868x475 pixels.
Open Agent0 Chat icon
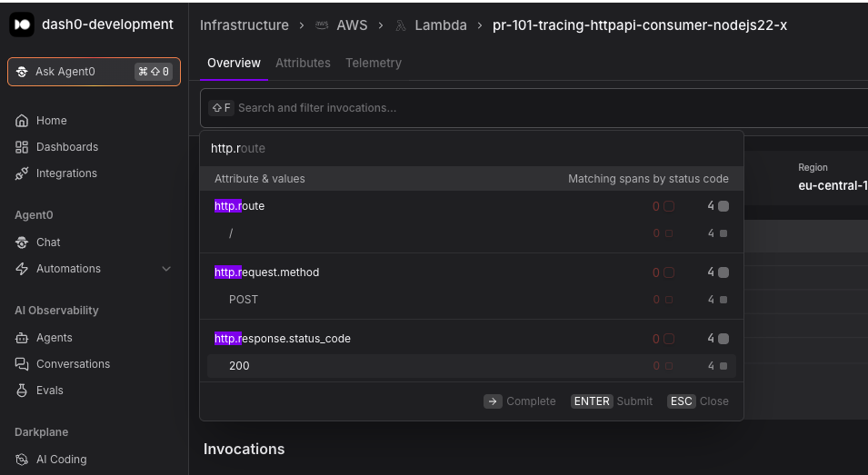click(22, 242)
